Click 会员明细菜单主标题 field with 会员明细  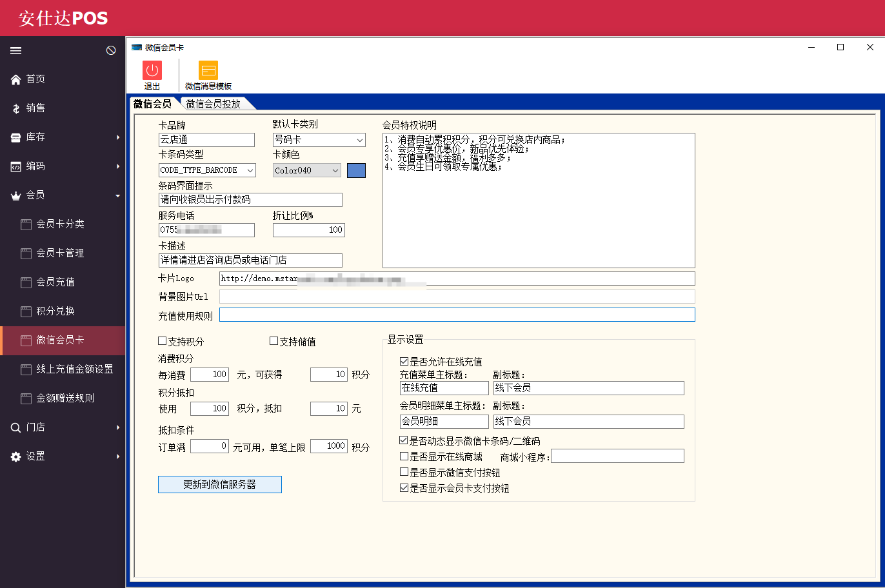pos(444,422)
